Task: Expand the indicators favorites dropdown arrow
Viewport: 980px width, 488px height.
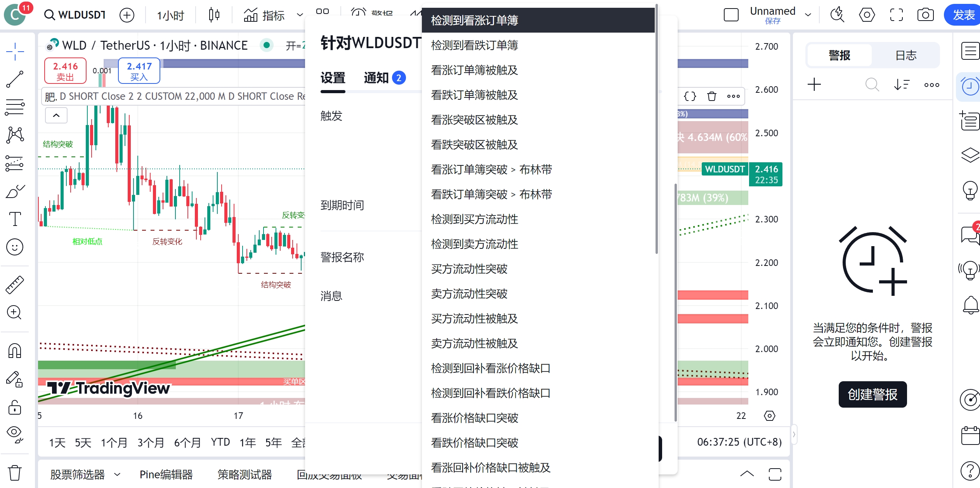Action: pyautogui.click(x=300, y=15)
